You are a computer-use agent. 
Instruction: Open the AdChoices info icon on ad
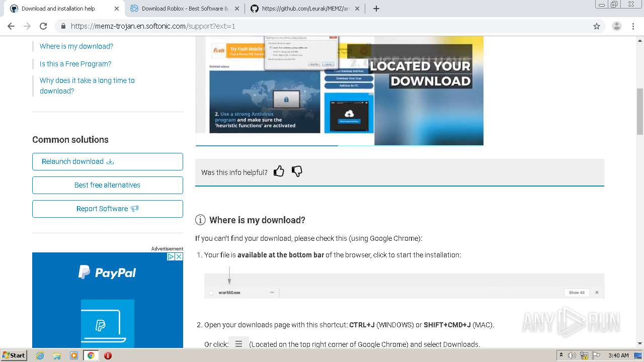tap(171, 256)
